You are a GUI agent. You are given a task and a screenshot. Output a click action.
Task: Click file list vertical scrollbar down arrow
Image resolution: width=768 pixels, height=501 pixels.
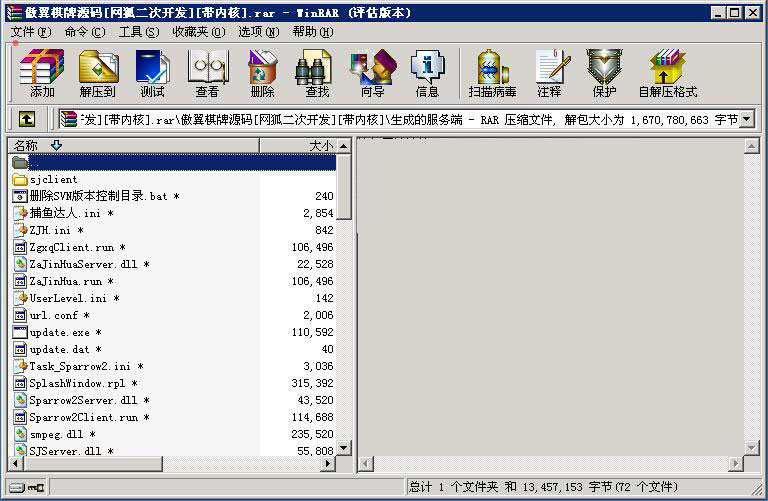coord(344,448)
